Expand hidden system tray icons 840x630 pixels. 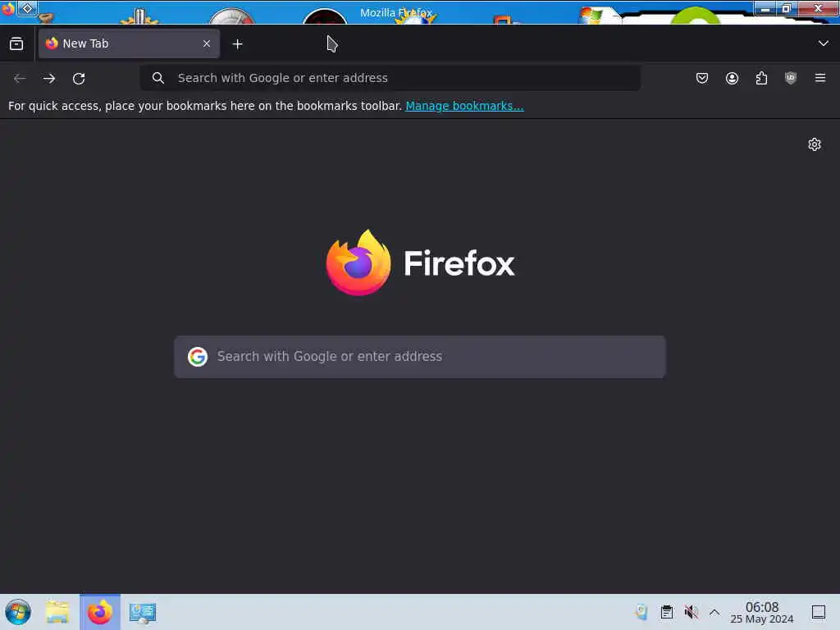pyautogui.click(x=714, y=612)
